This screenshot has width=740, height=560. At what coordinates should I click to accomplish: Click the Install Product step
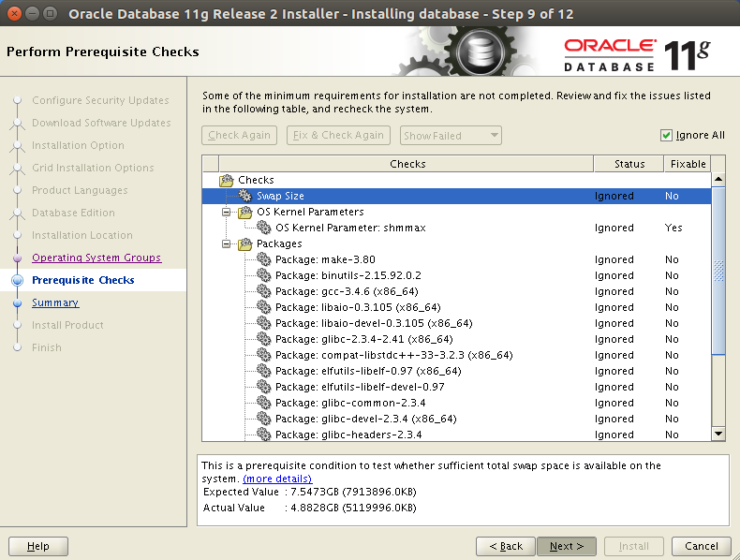coord(67,325)
